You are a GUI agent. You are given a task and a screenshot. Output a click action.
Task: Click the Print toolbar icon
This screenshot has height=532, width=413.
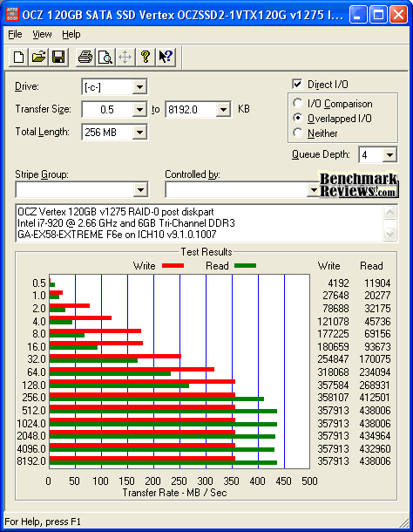(x=85, y=57)
